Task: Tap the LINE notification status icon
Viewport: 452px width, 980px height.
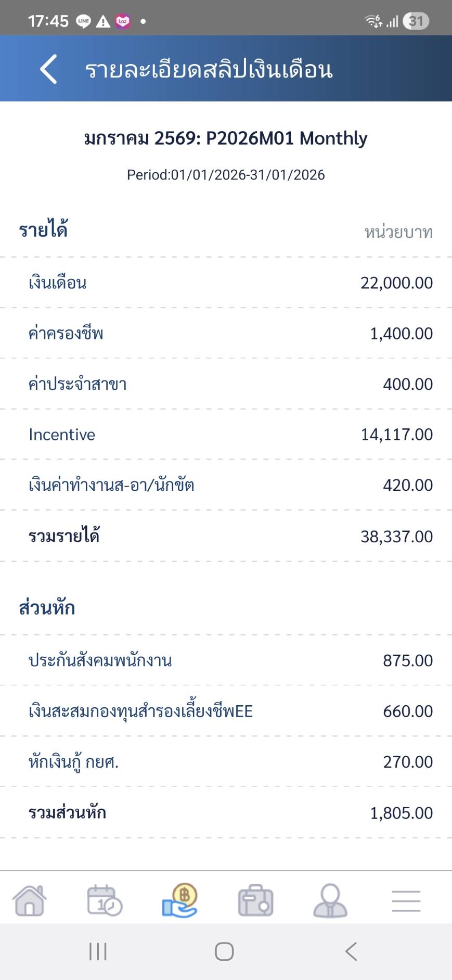Action: [84, 21]
